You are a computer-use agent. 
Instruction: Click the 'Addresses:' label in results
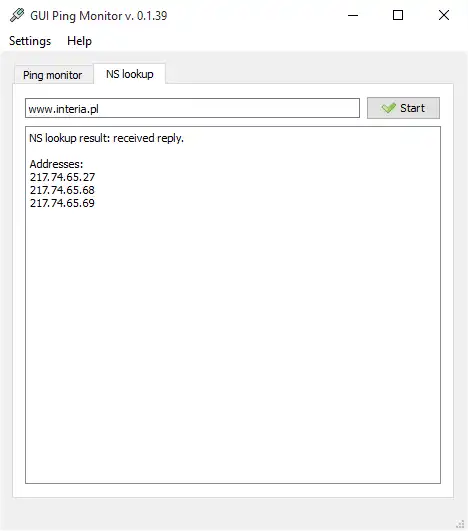click(56, 164)
